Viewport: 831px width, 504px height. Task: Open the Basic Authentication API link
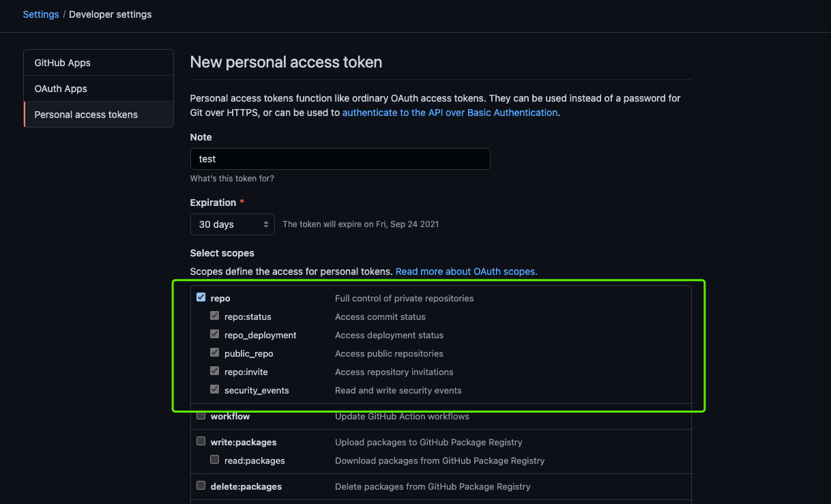coord(450,113)
